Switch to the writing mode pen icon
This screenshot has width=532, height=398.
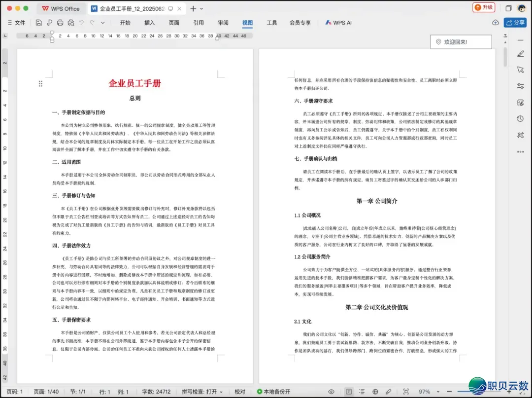point(389,392)
